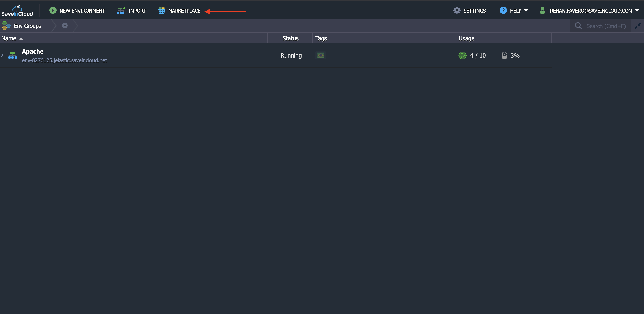Open NEW ENVIRONMENT dialog

click(77, 11)
